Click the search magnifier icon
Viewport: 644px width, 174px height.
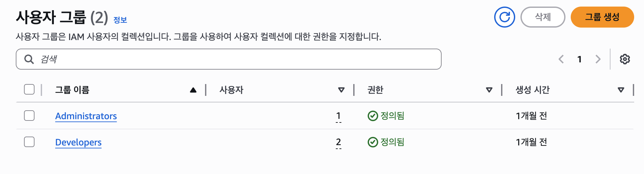29,59
